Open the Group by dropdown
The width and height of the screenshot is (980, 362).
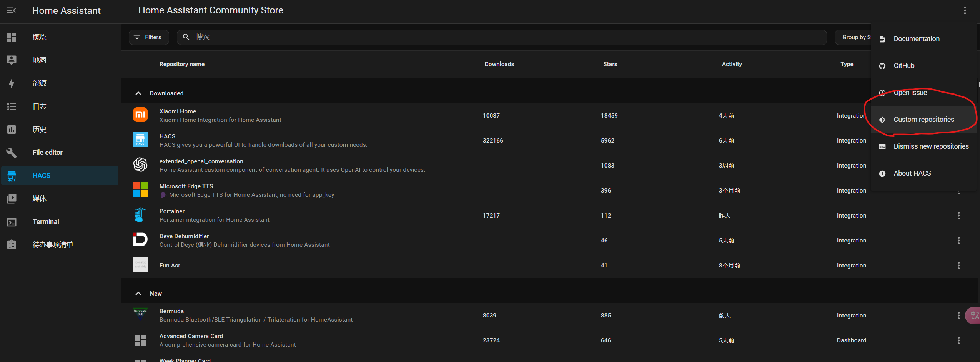pyautogui.click(x=853, y=37)
